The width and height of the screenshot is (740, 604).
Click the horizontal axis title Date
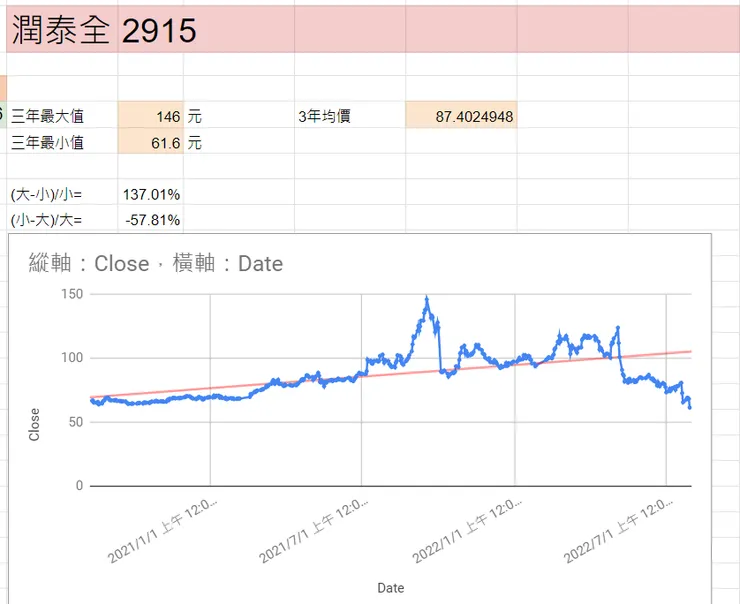(391, 588)
